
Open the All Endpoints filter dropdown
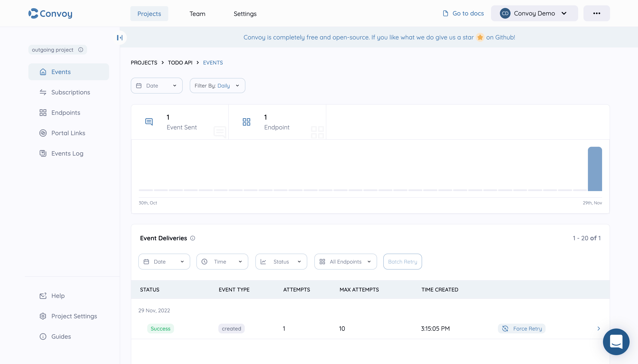coord(345,262)
